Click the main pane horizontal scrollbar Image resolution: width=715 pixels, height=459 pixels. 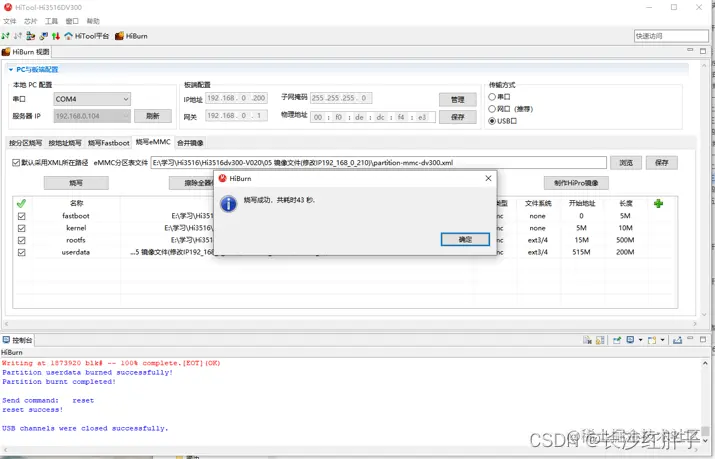[350, 324]
